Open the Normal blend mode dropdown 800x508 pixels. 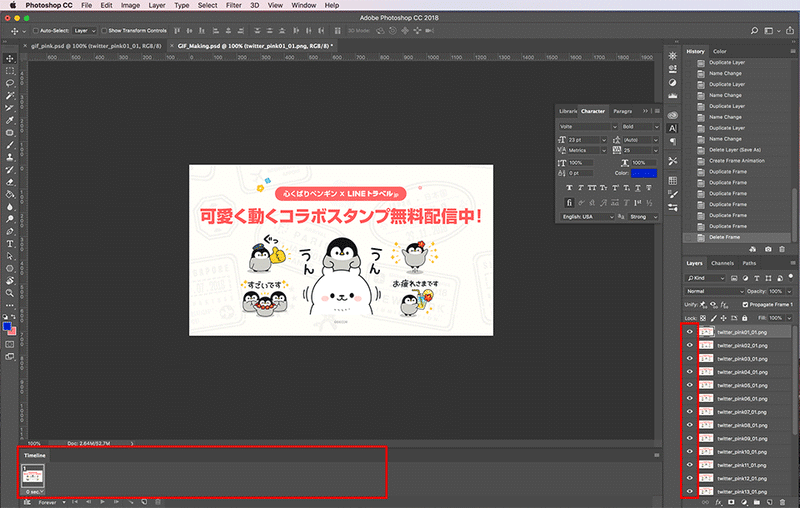point(714,291)
